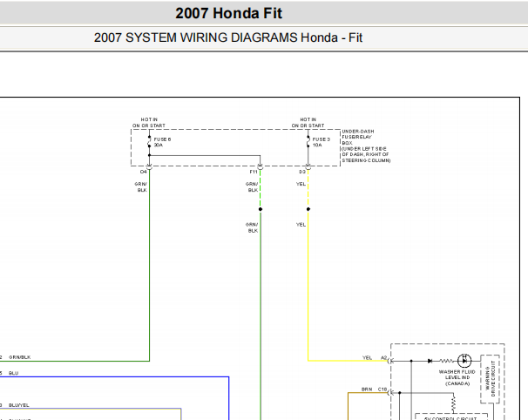Click the "BLU/YEL" wire label at the left edge
Image resolution: width=528 pixels, height=420 pixels.
tap(19, 405)
